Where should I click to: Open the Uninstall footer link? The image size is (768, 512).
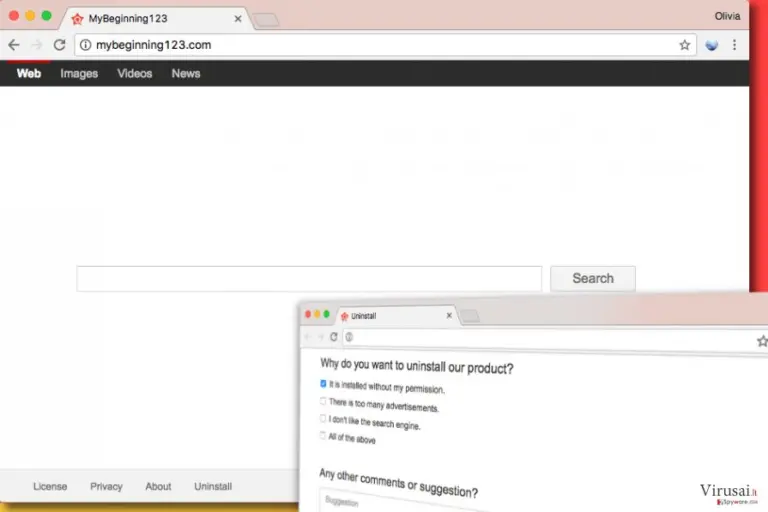tap(213, 487)
